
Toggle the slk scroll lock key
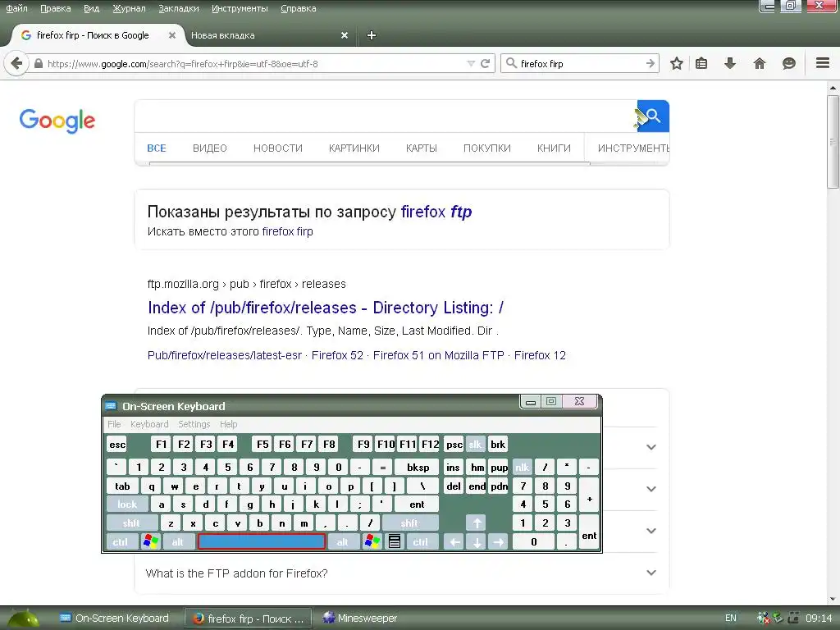coord(475,444)
